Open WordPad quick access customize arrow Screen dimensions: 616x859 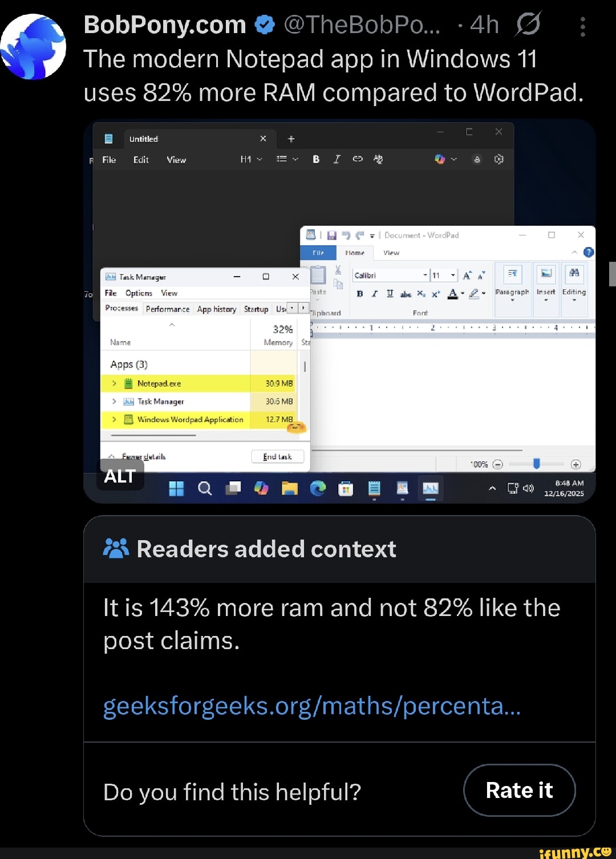coord(372,235)
